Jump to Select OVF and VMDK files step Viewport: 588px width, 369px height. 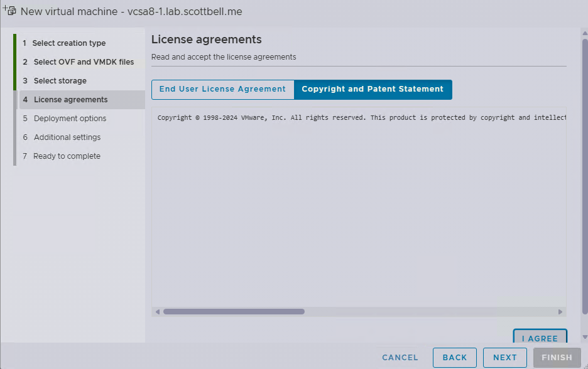pyautogui.click(x=84, y=62)
